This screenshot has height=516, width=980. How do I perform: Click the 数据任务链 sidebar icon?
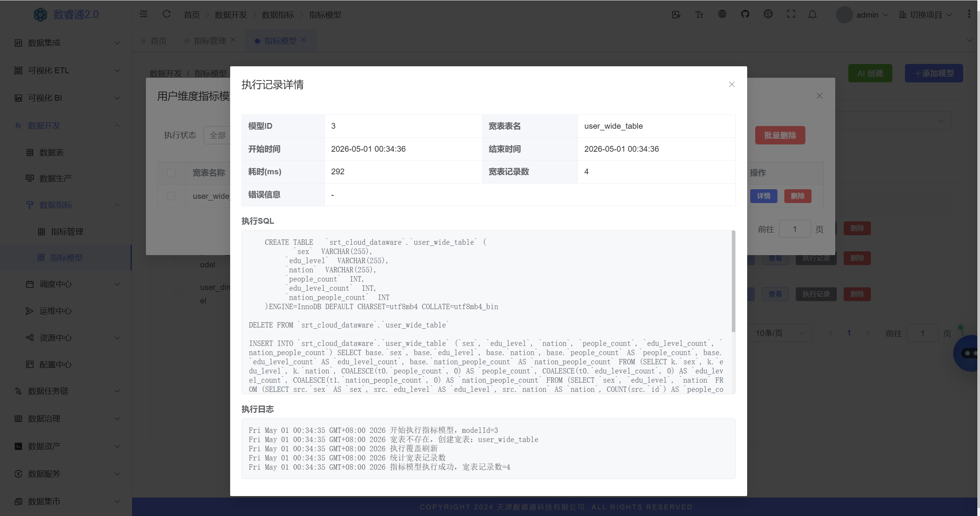pyautogui.click(x=18, y=391)
